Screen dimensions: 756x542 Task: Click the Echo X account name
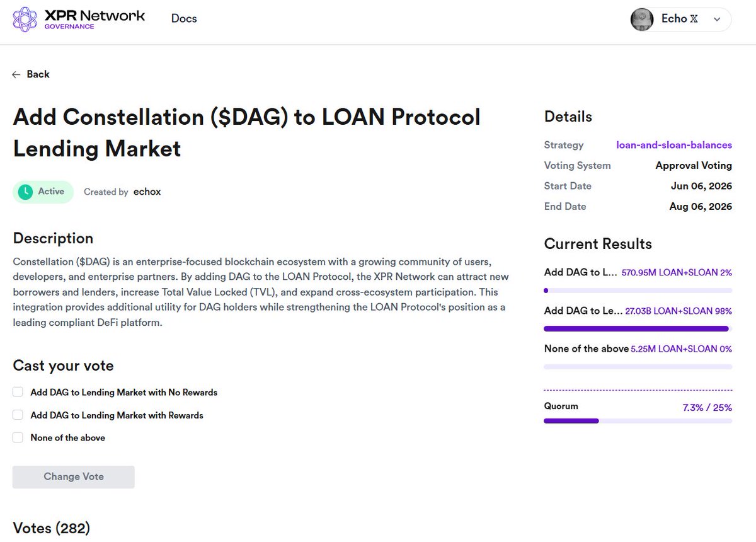coord(679,19)
